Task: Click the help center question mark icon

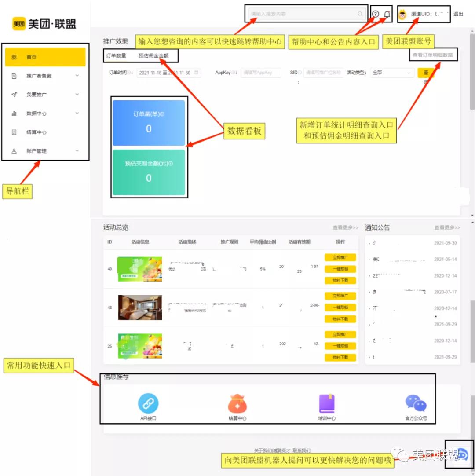Action: 376,14
